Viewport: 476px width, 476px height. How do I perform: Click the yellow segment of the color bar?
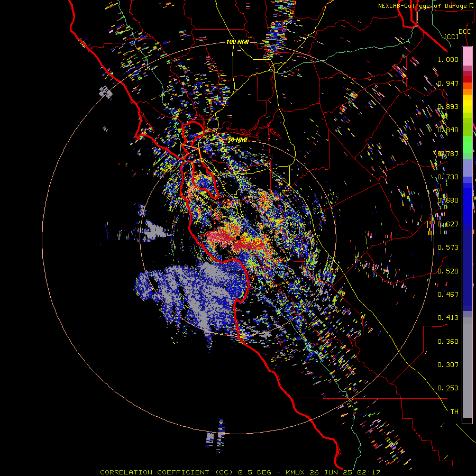click(x=467, y=103)
